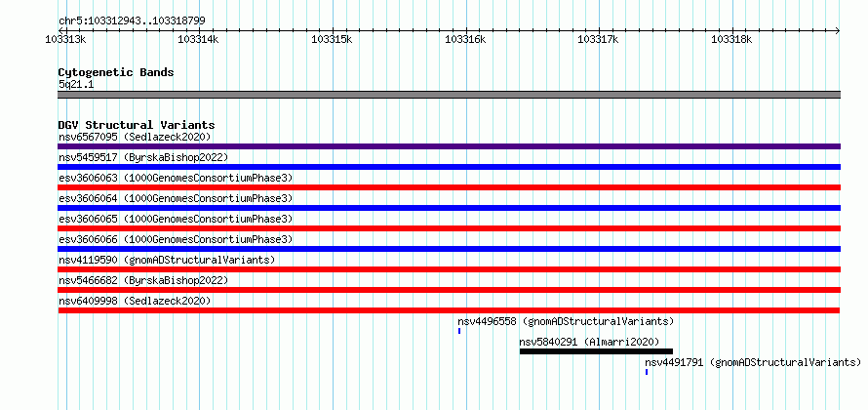
Task: Click the red bar under nsv6409998
Action: [449, 310]
